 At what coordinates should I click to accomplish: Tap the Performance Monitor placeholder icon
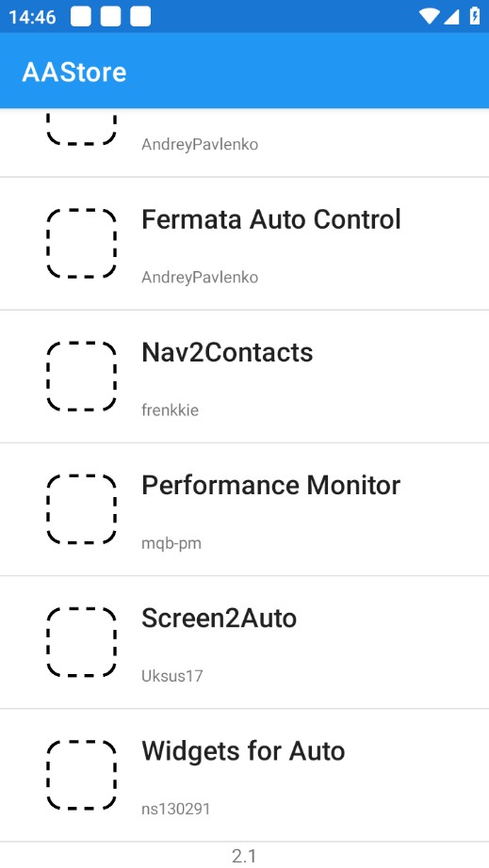pos(81,508)
